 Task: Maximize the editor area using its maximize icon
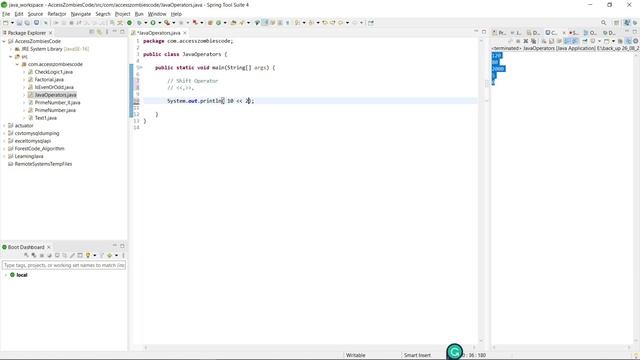484,31
